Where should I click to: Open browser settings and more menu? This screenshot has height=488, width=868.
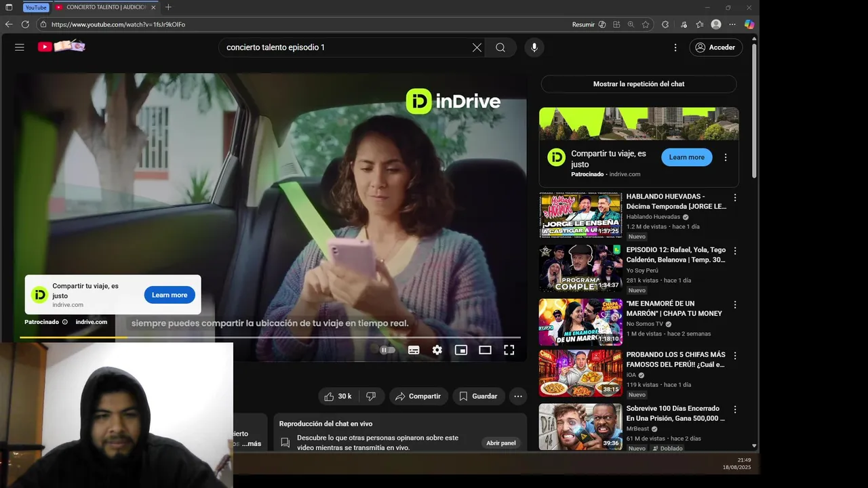(x=732, y=24)
